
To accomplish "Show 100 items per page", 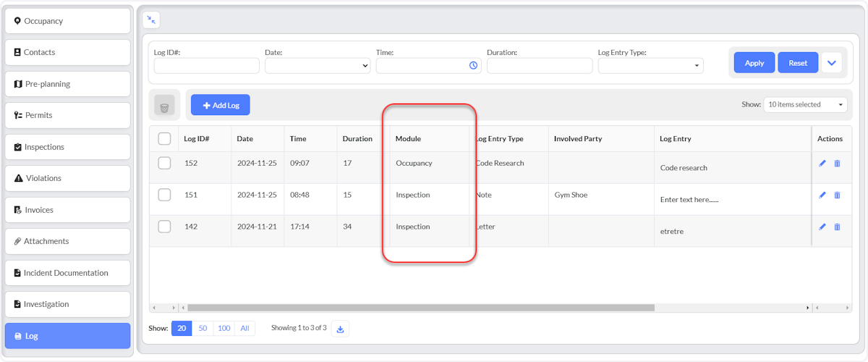I will click(224, 329).
